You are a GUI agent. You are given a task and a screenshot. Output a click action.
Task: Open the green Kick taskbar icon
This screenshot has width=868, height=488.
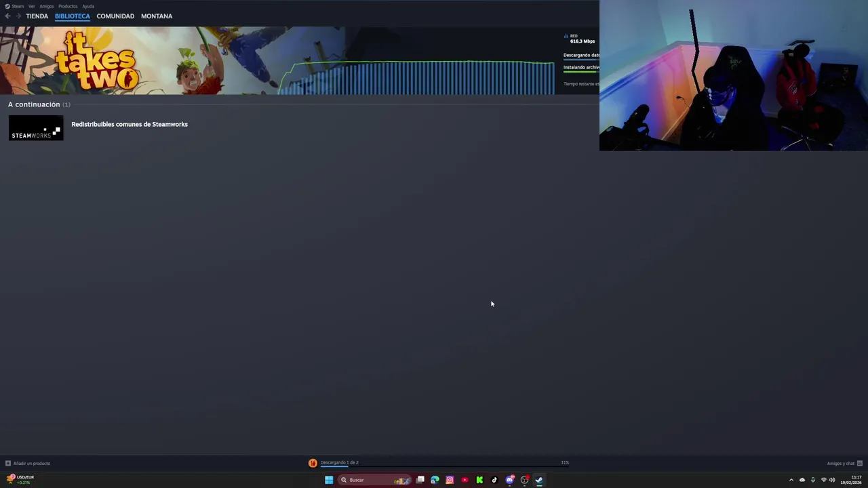point(479,480)
